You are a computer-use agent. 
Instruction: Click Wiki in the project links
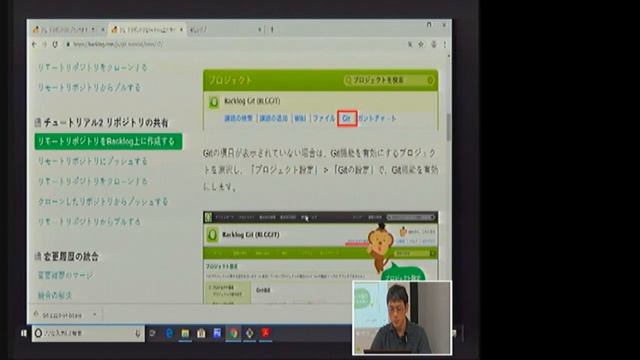(x=300, y=118)
